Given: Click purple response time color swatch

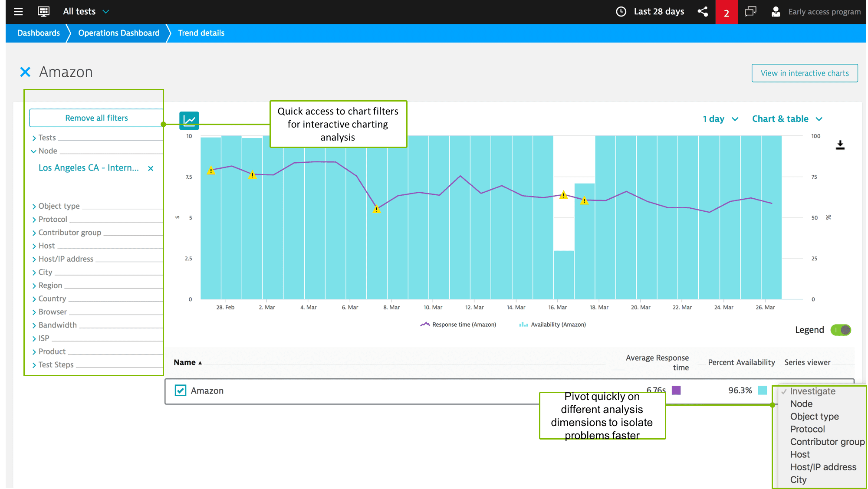Looking at the screenshot, I should [676, 390].
